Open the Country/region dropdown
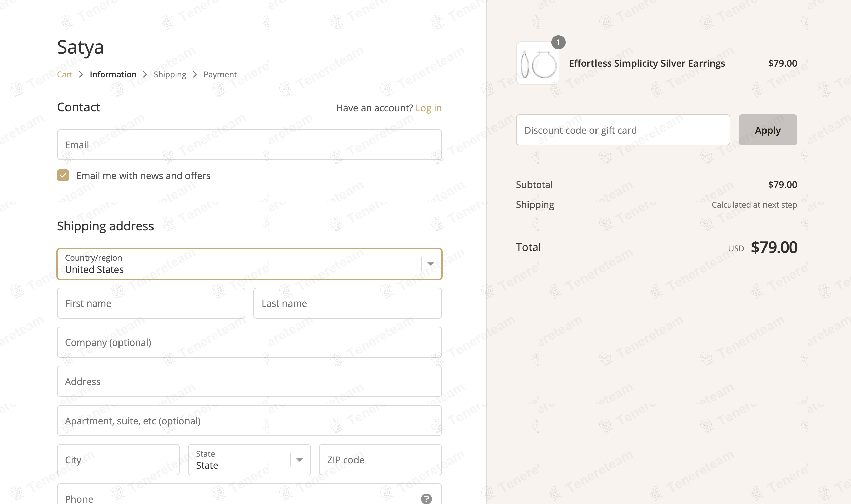Screen dimensions: 851x504 [249, 264]
